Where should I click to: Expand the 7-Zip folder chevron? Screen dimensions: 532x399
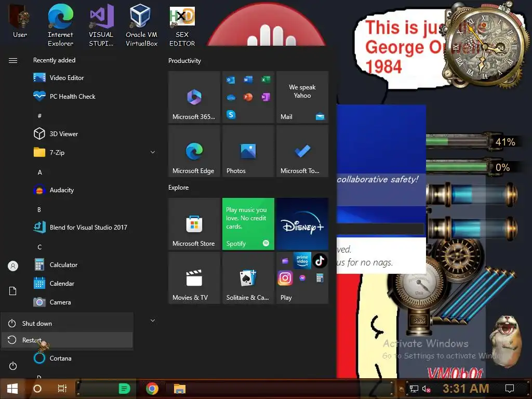[153, 152]
